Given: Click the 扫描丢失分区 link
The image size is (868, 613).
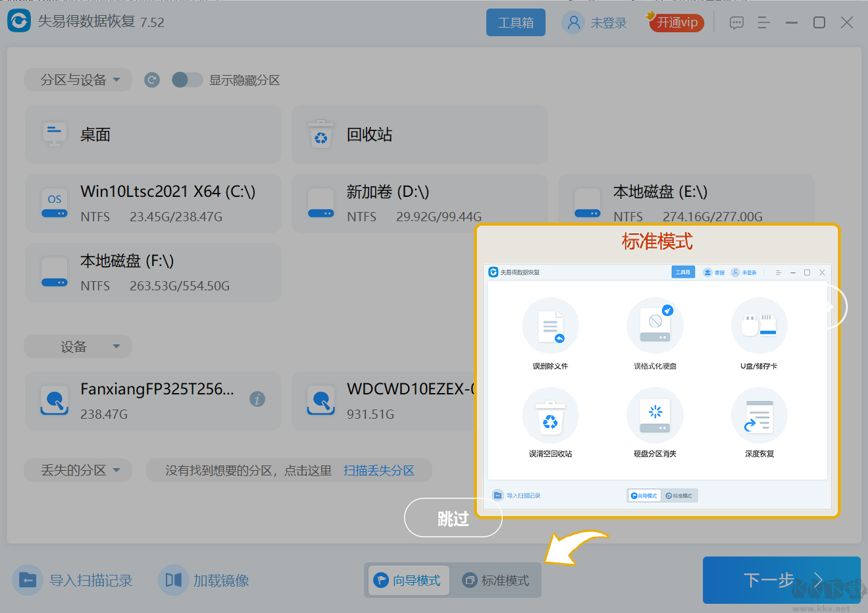Looking at the screenshot, I should 379,471.
